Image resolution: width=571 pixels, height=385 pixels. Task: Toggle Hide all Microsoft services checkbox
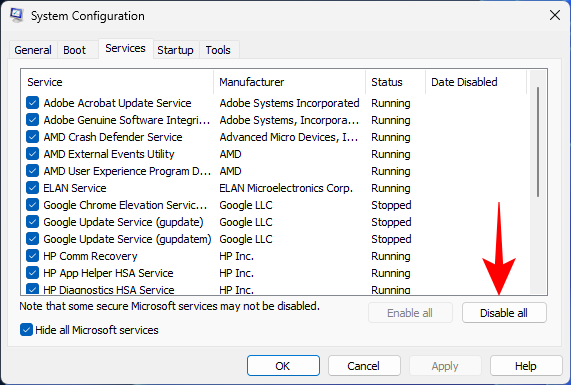26,330
